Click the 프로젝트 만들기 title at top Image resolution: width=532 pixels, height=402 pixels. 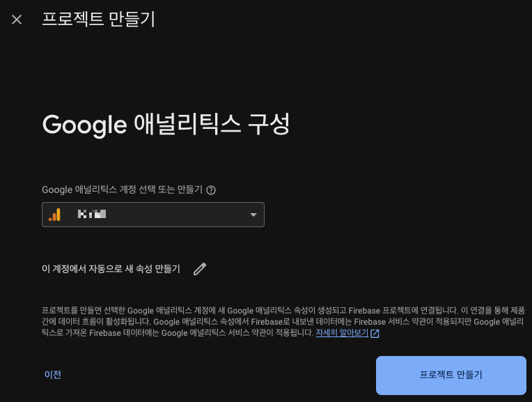pyautogui.click(x=98, y=19)
